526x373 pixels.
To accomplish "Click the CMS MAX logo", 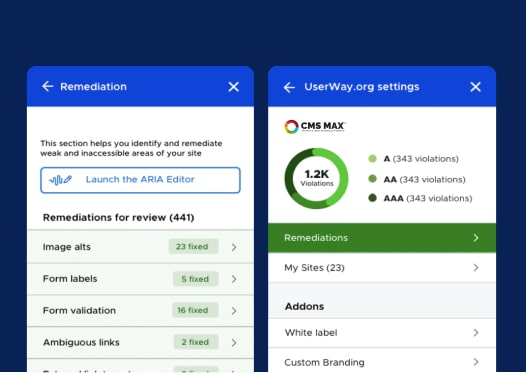I will (315, 127).
